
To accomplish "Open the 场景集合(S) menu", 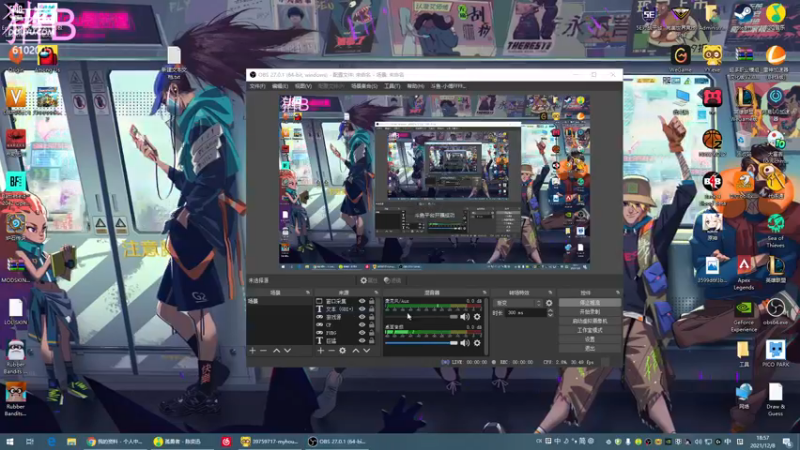I will tap(364, 86).
